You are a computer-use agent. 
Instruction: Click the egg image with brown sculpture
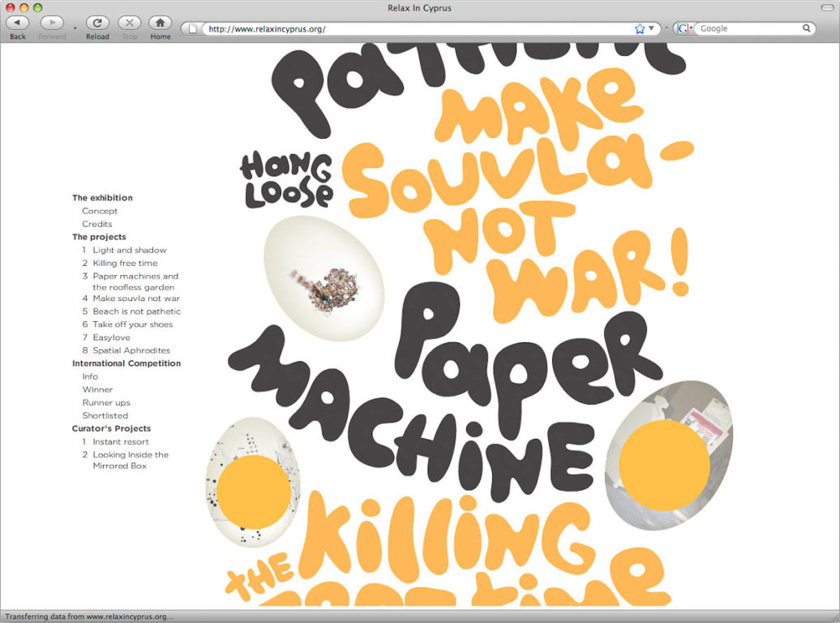(x=324, y=278)
